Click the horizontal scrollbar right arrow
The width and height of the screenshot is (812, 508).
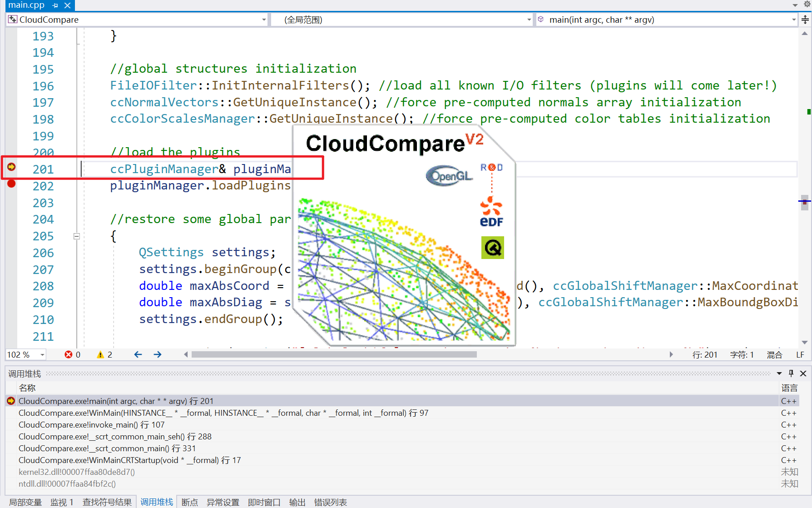click(671, 354)
